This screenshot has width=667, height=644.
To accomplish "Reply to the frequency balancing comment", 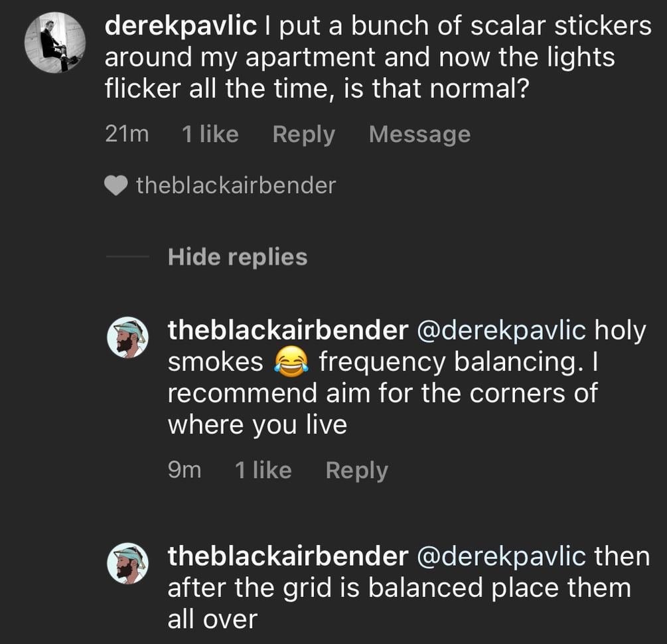I will pyautogui.click(x=356, y=471).
